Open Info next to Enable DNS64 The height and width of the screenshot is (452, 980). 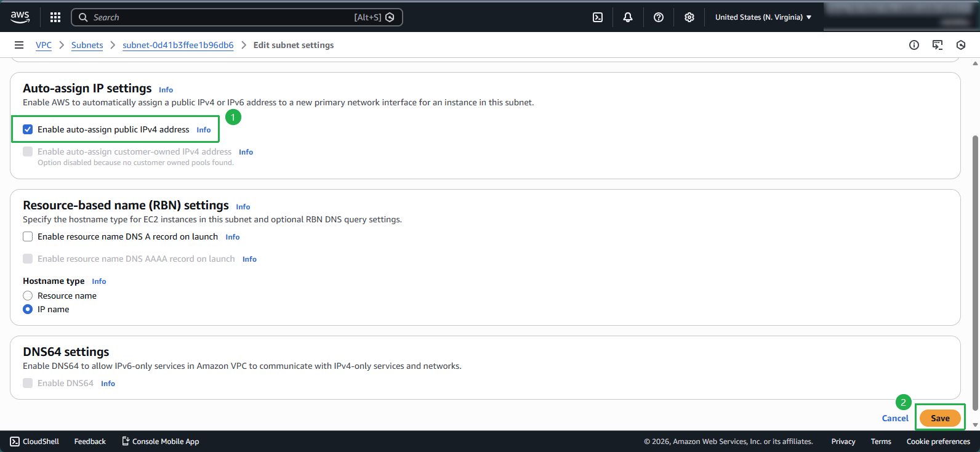click(108, 384)
